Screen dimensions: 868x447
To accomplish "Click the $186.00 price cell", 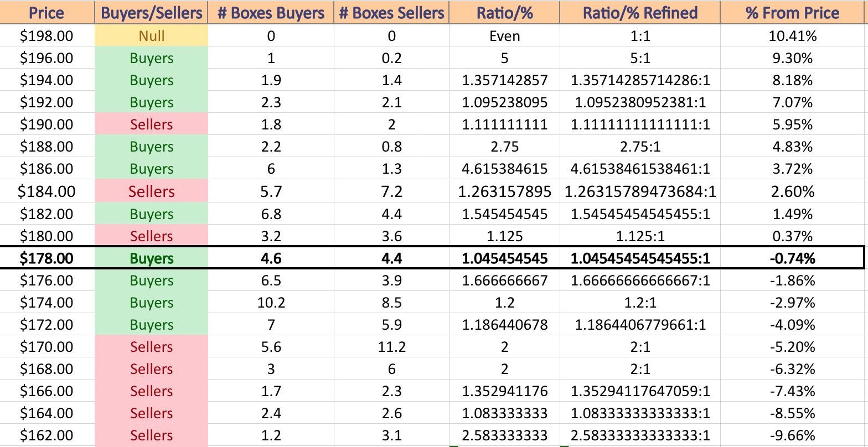I will pyautogui.click(x=47, y=169).
